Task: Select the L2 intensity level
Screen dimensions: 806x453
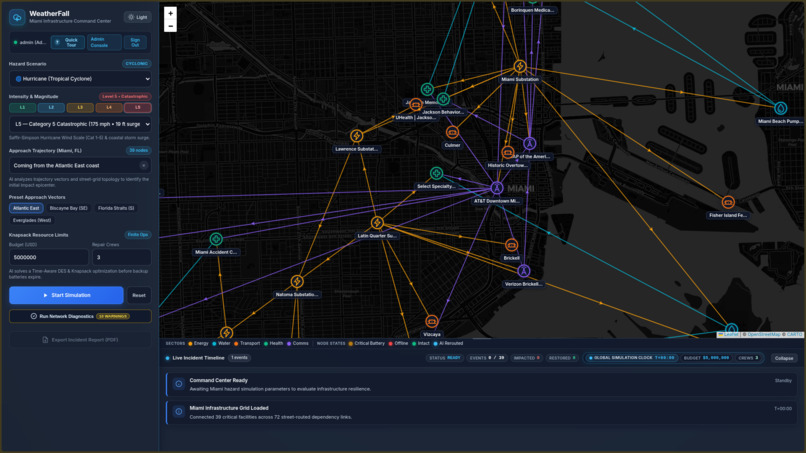Action: (x=51, y=107)
